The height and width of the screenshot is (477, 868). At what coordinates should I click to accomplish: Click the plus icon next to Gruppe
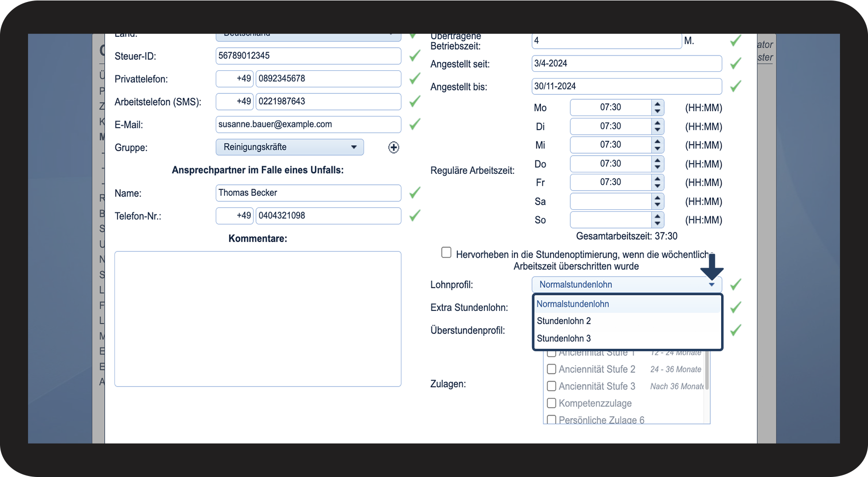point(393,147)
